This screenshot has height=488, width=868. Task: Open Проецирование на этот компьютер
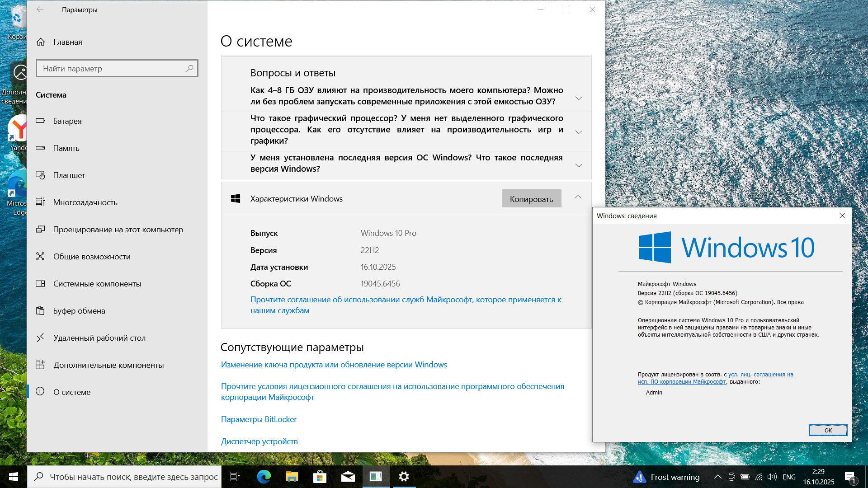click(x=118, y=230)
